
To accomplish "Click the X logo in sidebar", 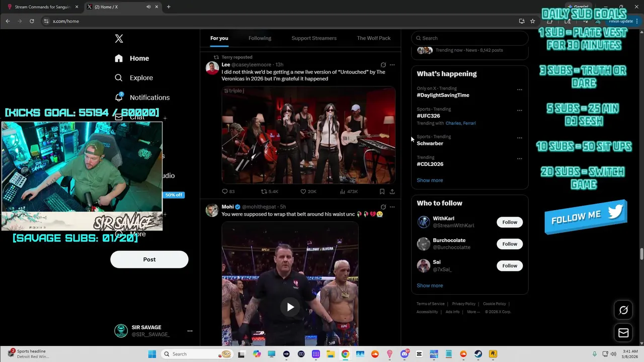I will pyautogui.click(x=119, y=39).
